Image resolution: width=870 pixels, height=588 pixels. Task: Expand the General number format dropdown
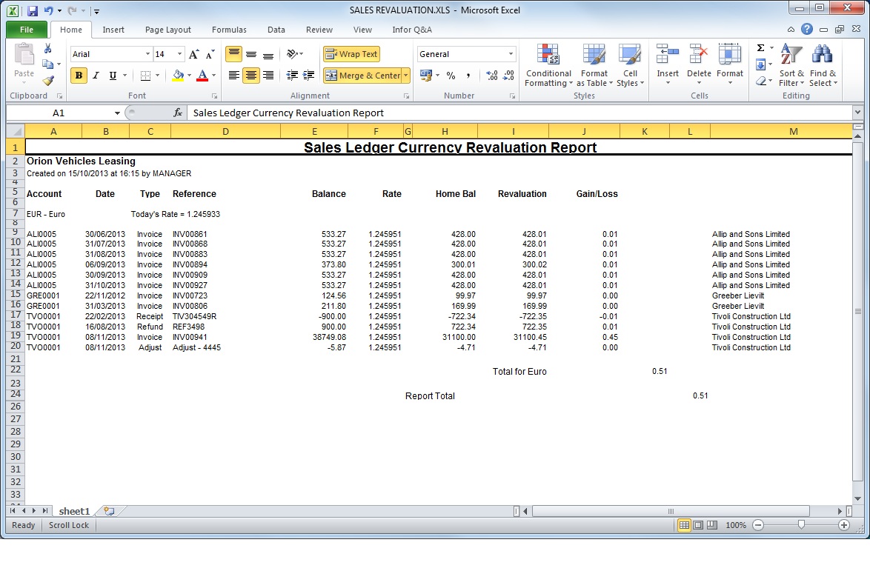511,54
